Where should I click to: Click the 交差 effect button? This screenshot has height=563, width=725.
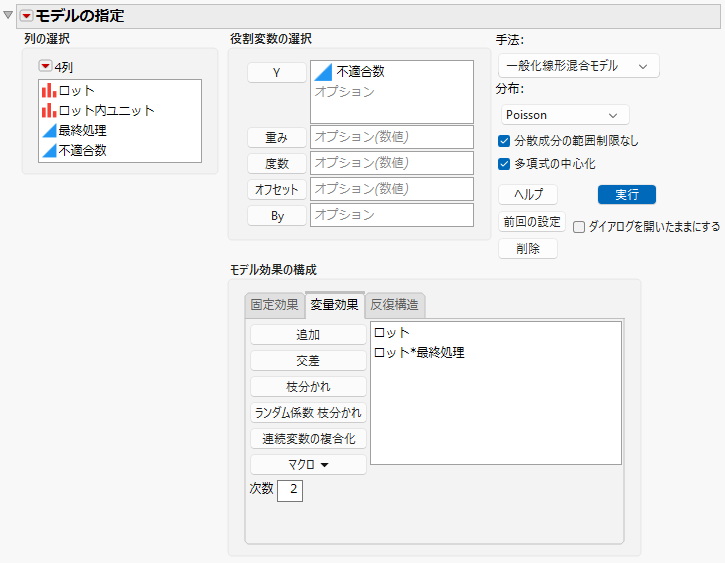pyautogui.click(x=308, y=361)
